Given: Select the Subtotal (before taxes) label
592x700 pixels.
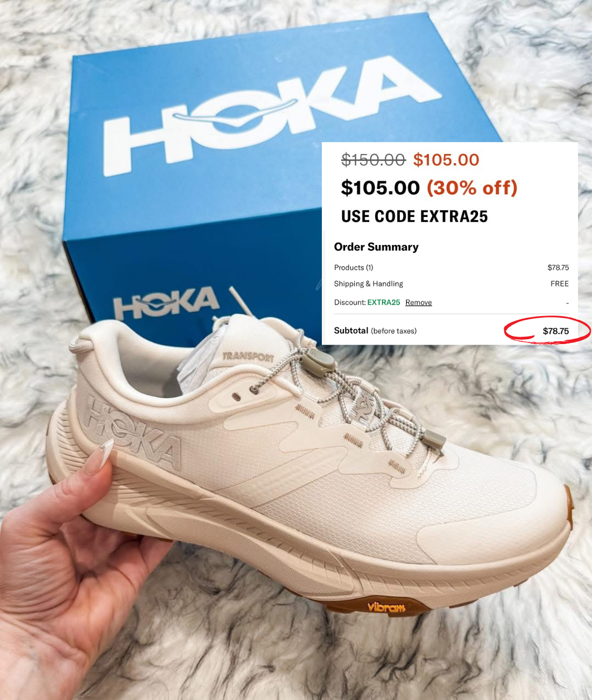Looking at the screenshot, I should point(375,331).
